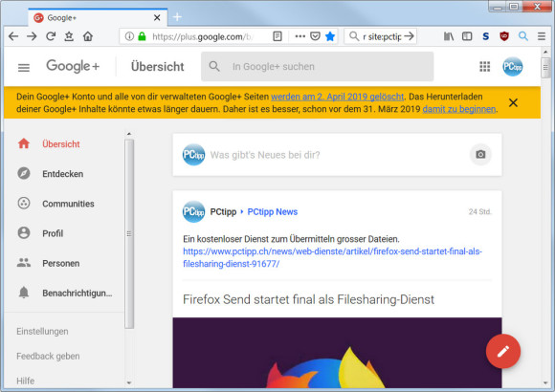Follow the 'damit zu beginnen' link
The image size is (555, 392).
[459, 109]
